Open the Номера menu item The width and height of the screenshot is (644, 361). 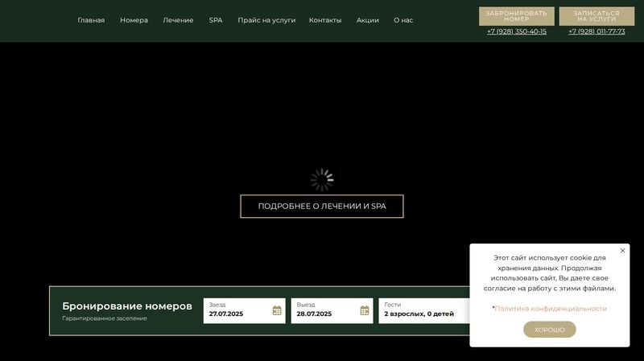coord(134,20)
